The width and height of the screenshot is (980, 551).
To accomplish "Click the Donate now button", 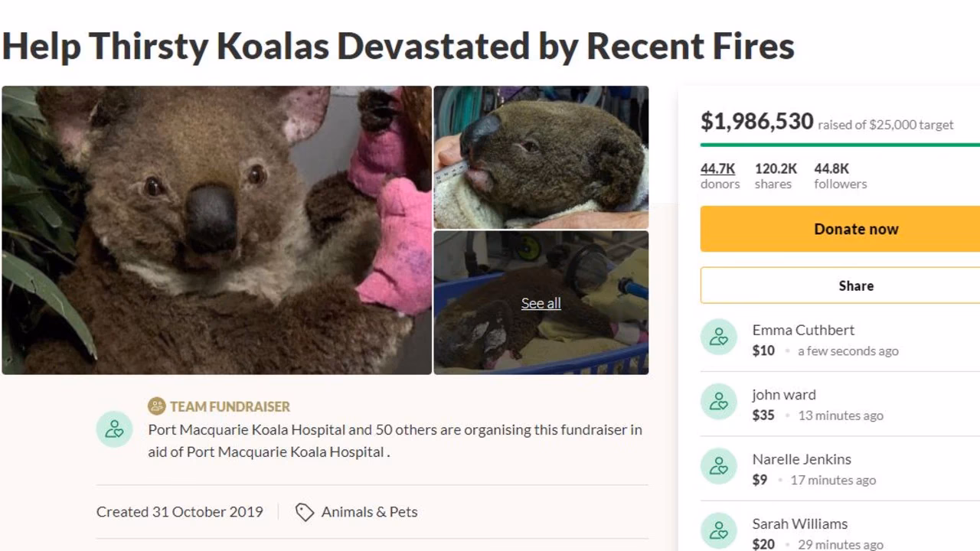I will point(856,229).
